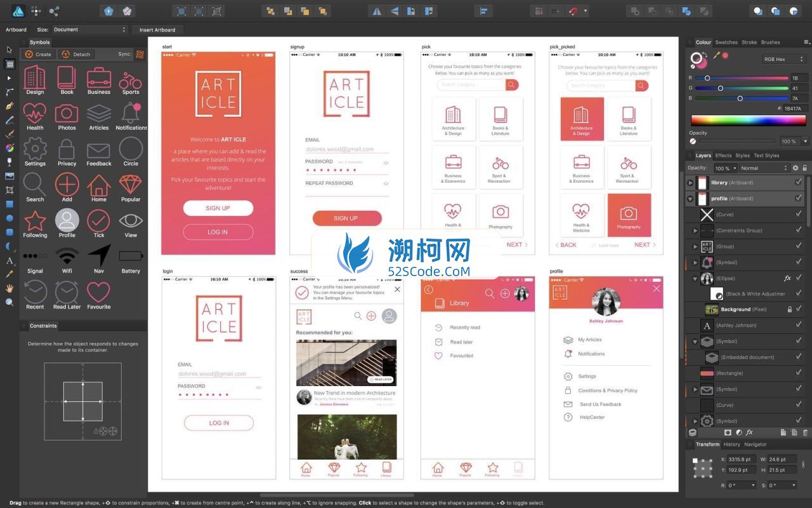Toggle the symbol Sync button
The width and height of the screenshot is (812, 508).
(x=140, y=55)
